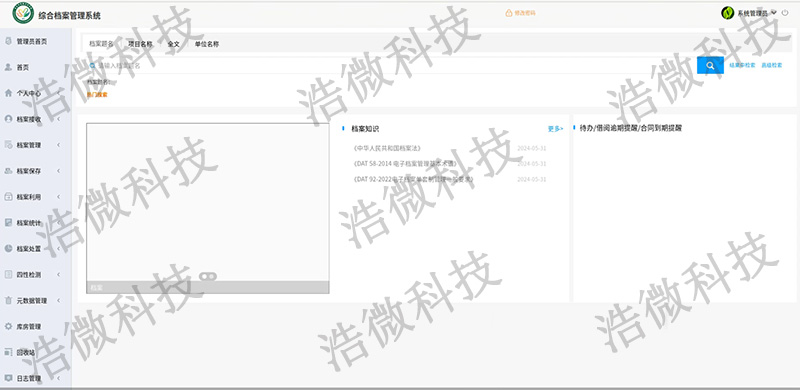Select the 项目名称 search tab

coord(140,44)
